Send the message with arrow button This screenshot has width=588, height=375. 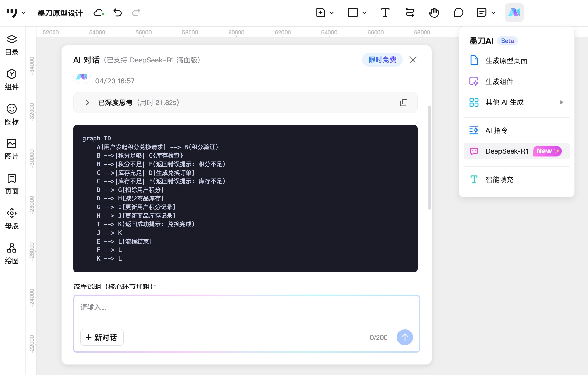pyautogui.click(x=405, y=337)
